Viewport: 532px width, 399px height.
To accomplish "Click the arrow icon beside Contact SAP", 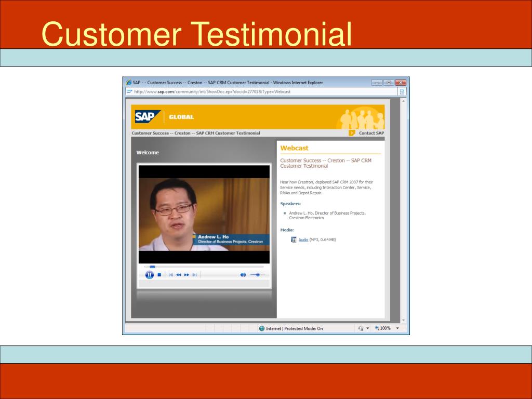I will (352, 133).
